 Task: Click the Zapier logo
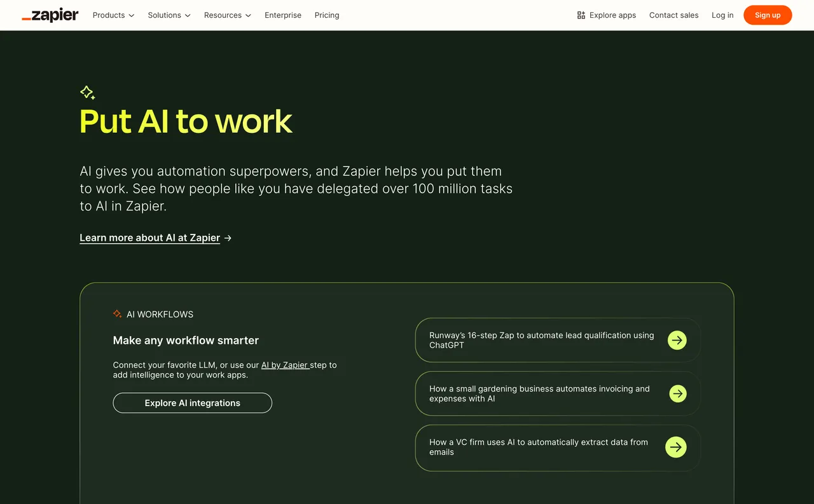tap(50, 15)
